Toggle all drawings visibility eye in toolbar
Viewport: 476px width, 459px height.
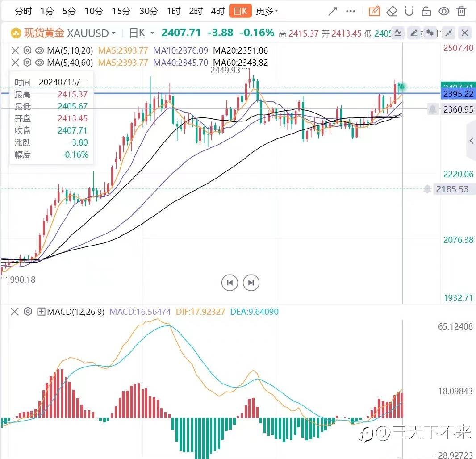[x=444, y=12]
